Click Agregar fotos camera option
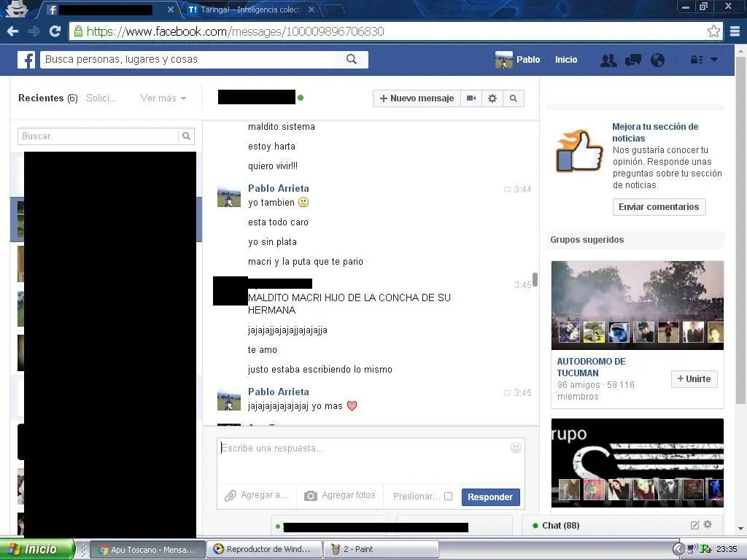This screenshot has height=560, width=747. [x=340, y=496]
